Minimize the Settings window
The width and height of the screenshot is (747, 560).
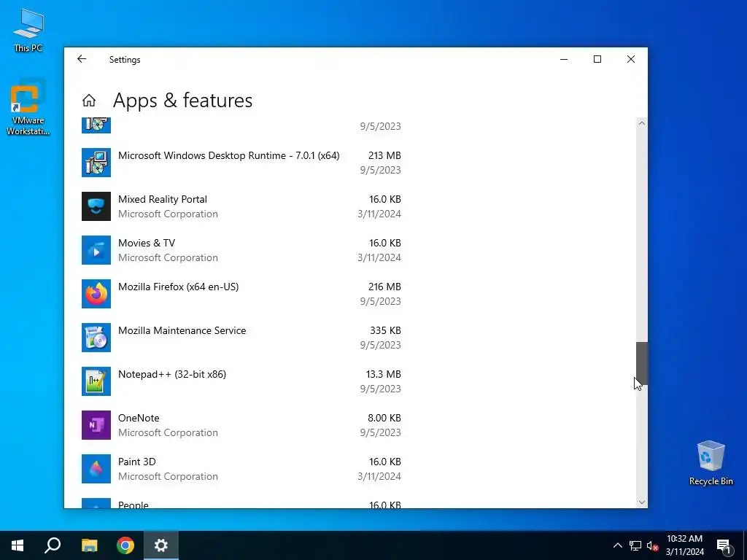[x=564, y=59]
